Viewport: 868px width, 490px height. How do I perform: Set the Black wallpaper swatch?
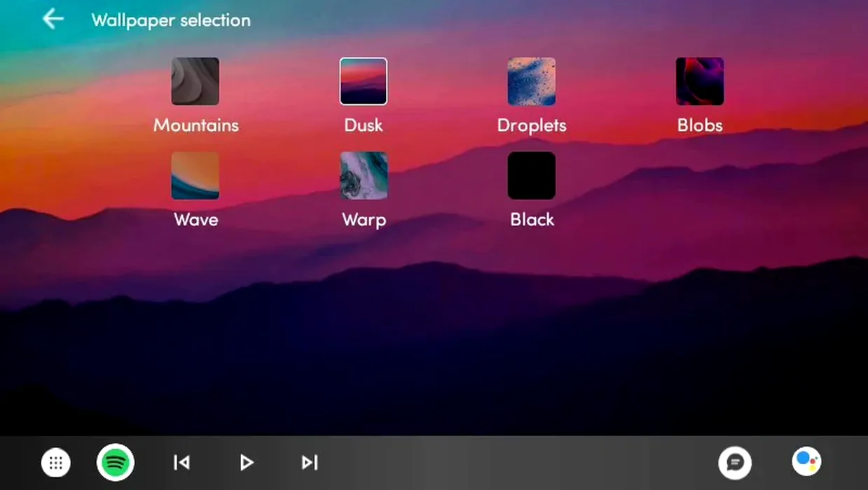532,176
